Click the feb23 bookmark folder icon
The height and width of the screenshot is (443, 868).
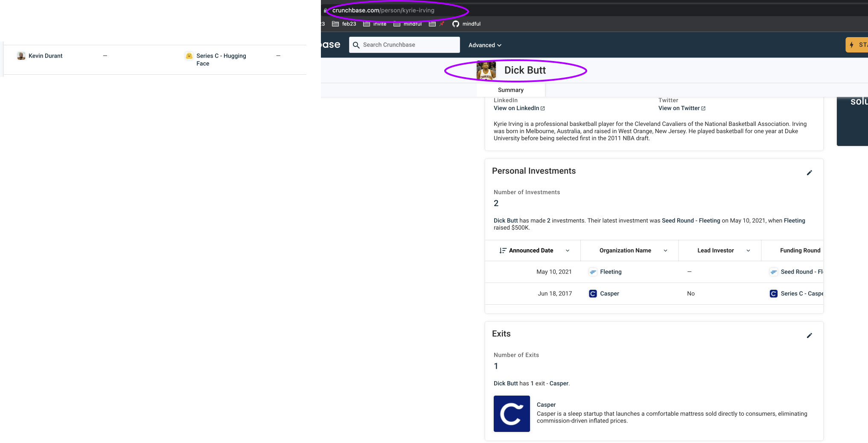click(335, 24)
